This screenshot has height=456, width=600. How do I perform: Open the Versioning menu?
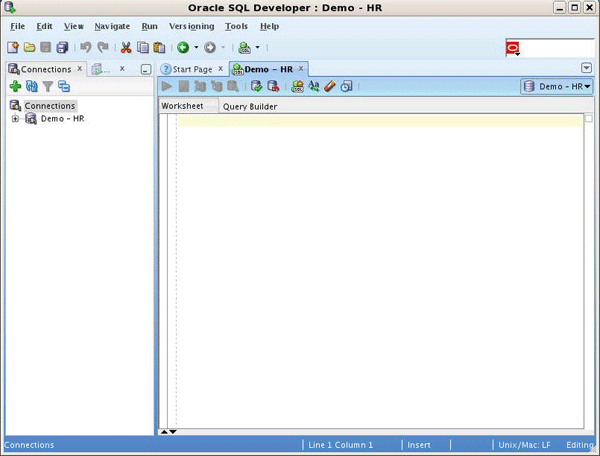point(191,26)
